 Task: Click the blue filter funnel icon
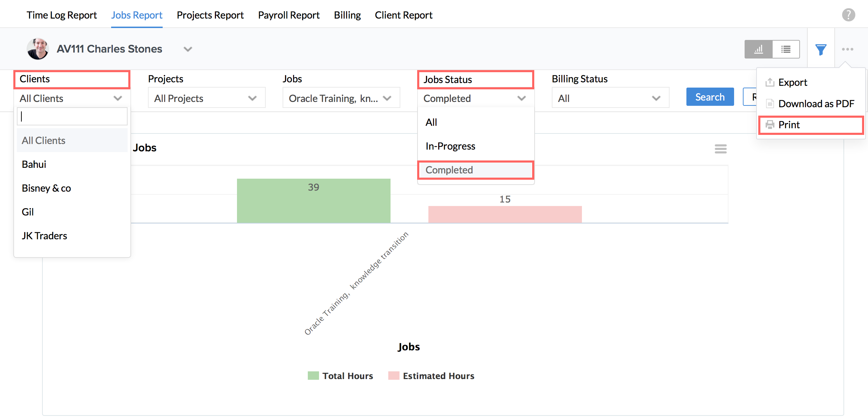pyautogui.click(x=821, y=49)
